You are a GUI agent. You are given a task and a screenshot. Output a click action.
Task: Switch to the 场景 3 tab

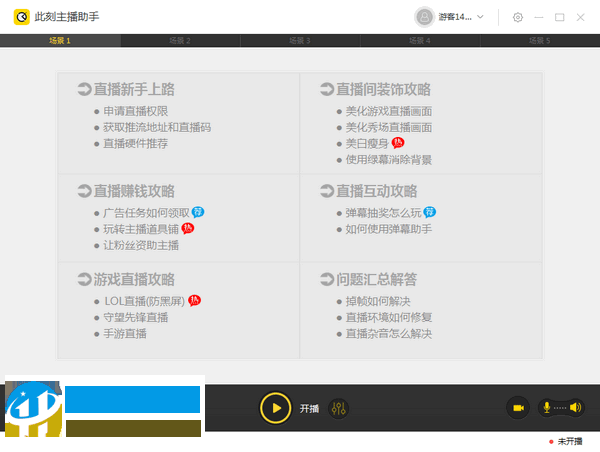point(300,41)
